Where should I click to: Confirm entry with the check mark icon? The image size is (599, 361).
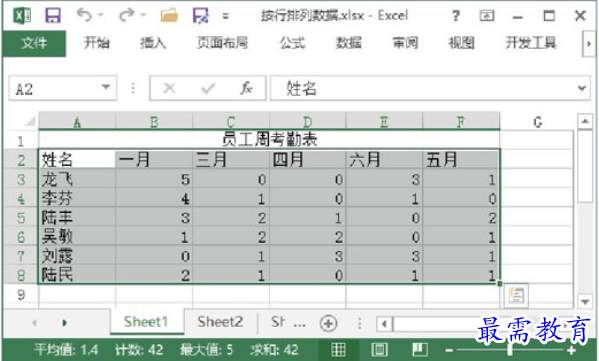point(208,88)
